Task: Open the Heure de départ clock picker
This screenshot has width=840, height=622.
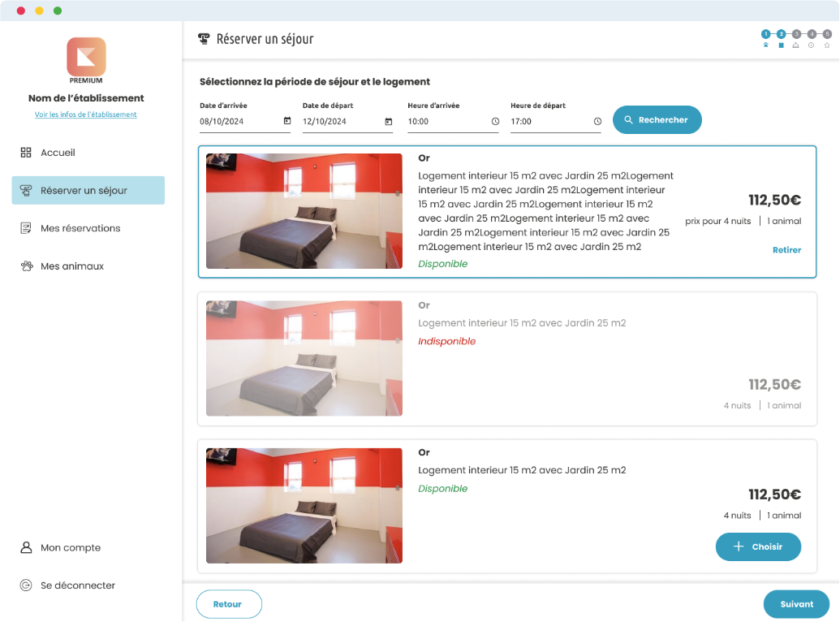Action: click(597, 122)
